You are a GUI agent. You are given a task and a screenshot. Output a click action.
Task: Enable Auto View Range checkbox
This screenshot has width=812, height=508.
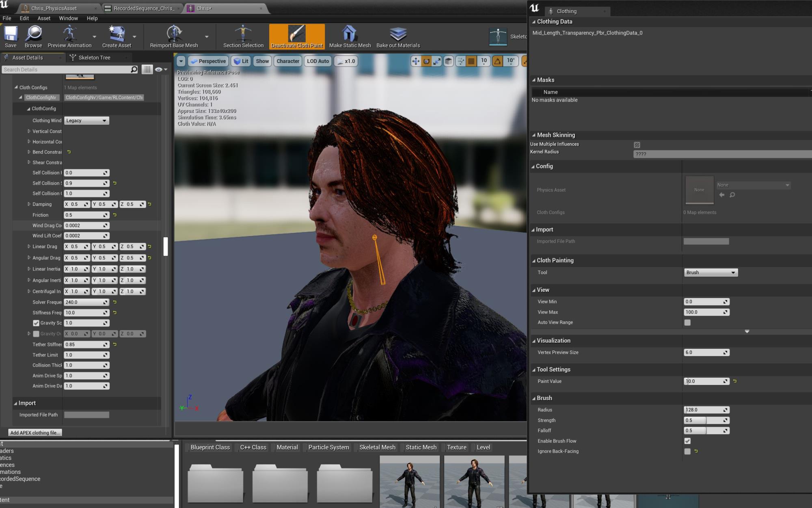click(687, 322)
